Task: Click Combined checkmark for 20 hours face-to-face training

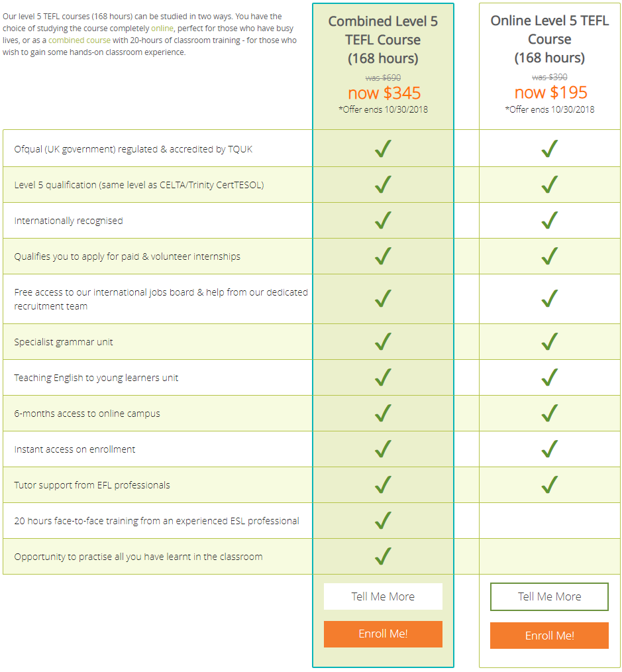Action: pyautogui.click(x=383, y=520)
